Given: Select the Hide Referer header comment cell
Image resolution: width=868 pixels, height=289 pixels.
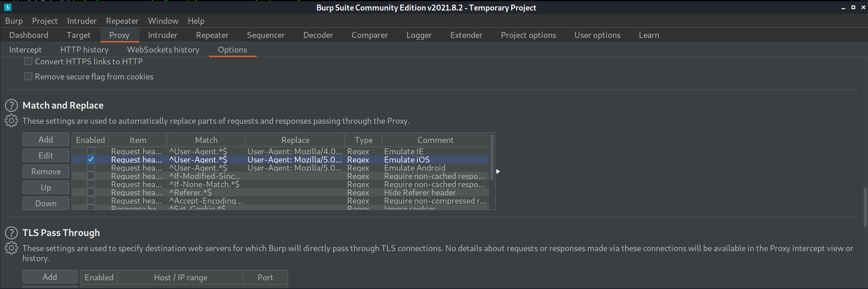Looking at the screenshot, I should point(436,192).
